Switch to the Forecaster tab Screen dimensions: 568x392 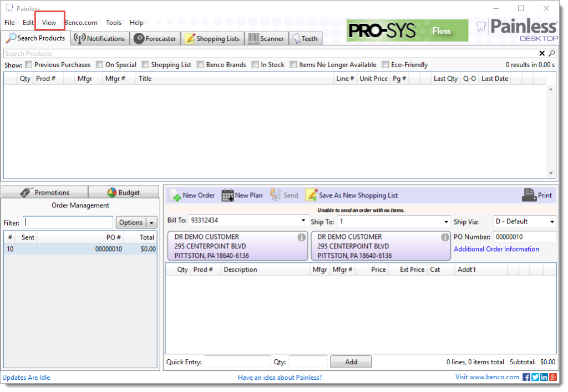pos(155,39)
